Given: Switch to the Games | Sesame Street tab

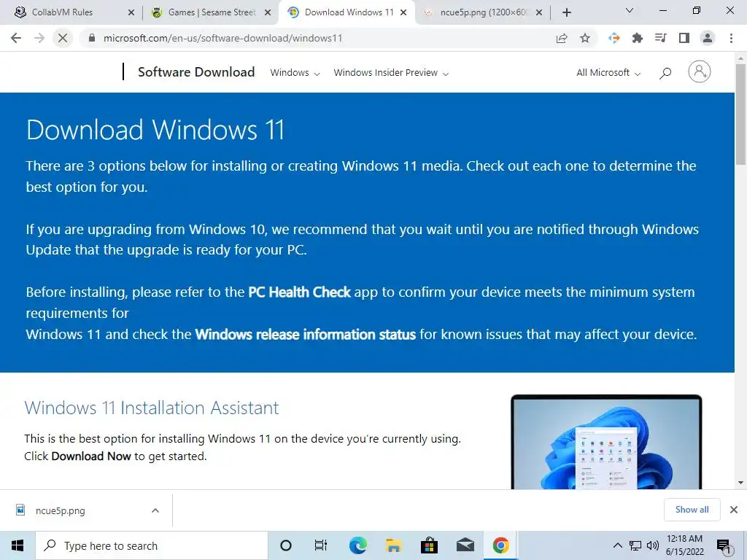Looking at the screenshot, I should click(211, 12).
